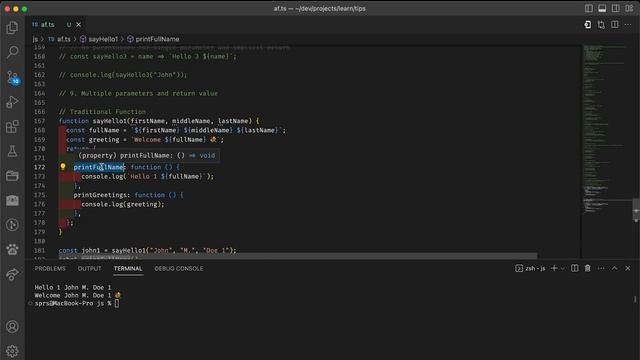Click fullName variable on line 168
This screenshot has width=640, height=360.
(104, 130)
